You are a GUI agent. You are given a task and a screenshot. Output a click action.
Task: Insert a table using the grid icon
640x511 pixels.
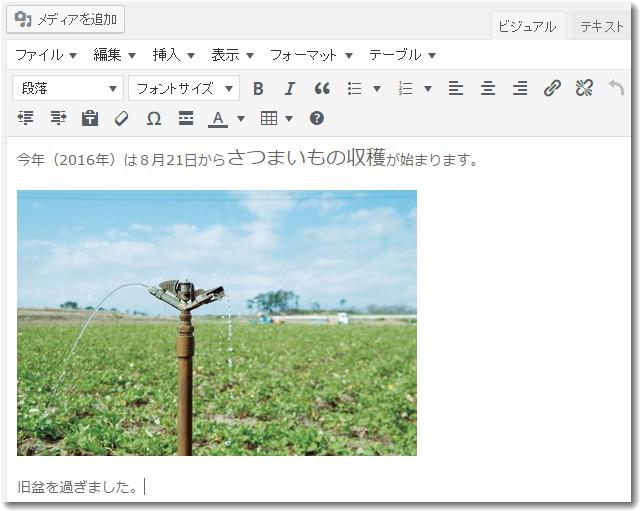269,118
